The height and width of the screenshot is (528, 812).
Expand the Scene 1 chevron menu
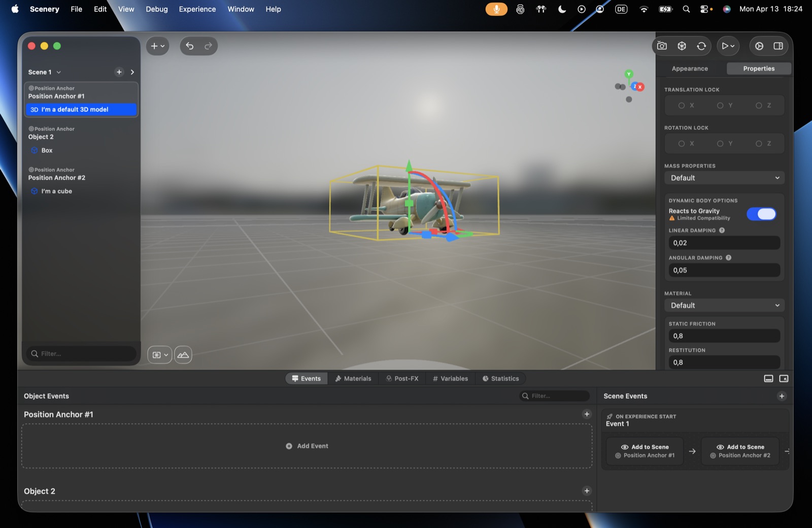59,72
